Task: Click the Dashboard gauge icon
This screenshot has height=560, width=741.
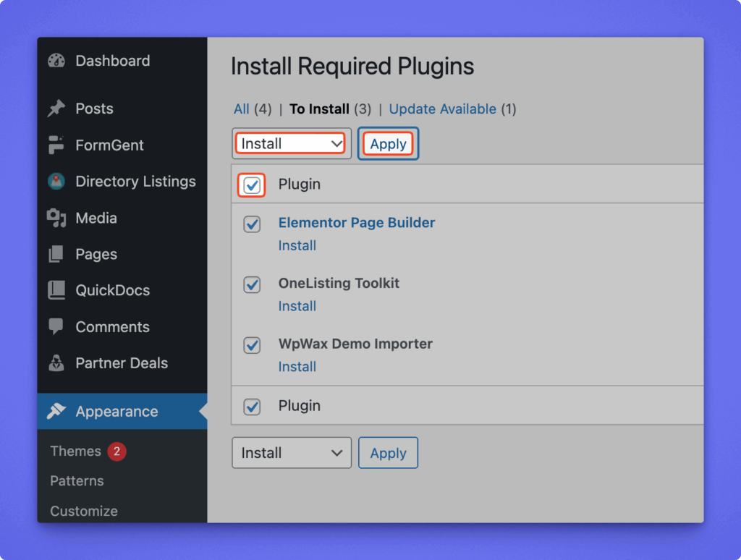Action: pos(56,61)
